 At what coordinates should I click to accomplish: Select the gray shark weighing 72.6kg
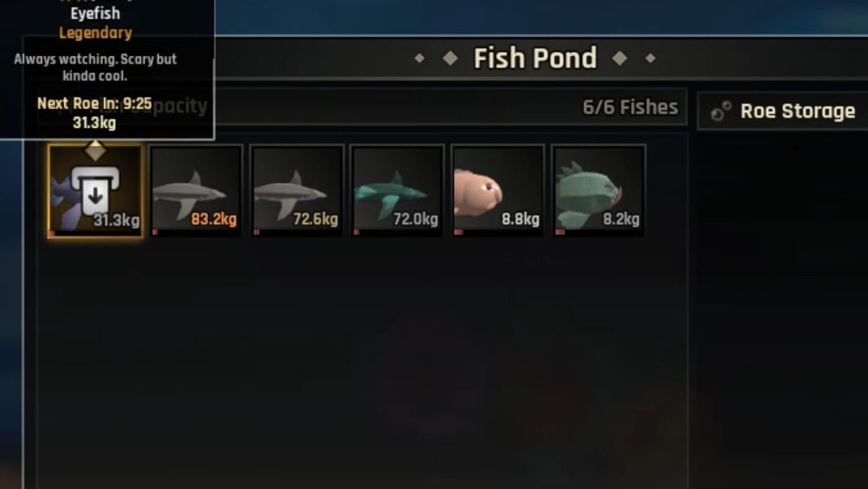[298, 191]
